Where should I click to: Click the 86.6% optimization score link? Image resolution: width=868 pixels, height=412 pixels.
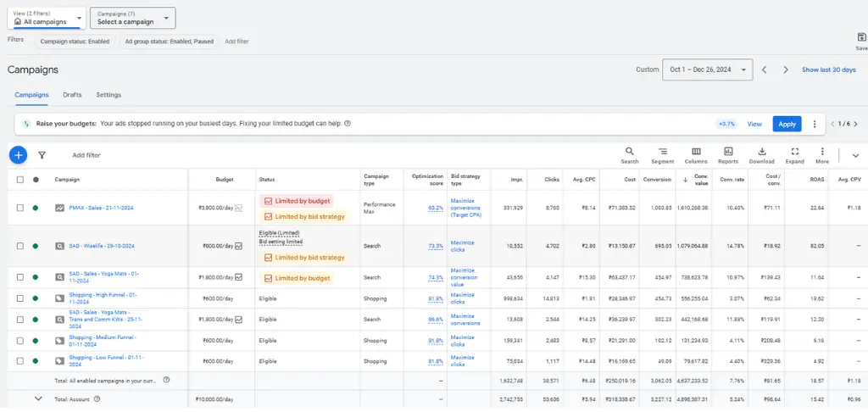(x=436, y=320)
